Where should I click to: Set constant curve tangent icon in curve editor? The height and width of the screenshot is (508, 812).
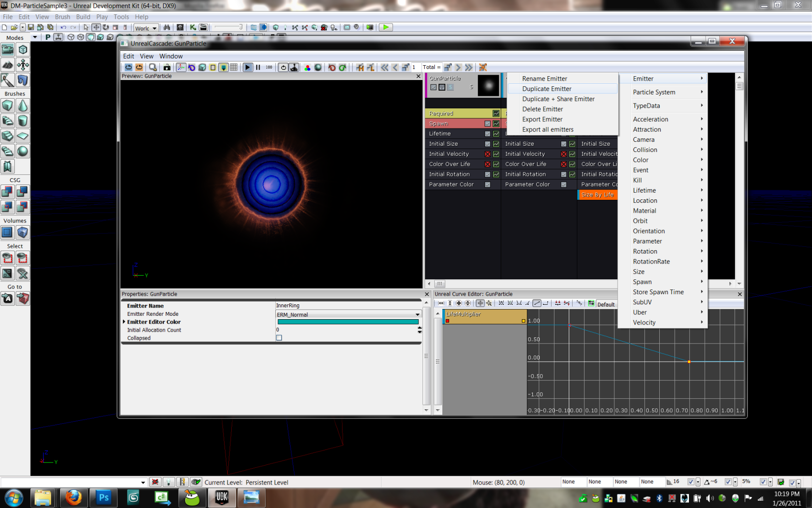pos(545,303)
